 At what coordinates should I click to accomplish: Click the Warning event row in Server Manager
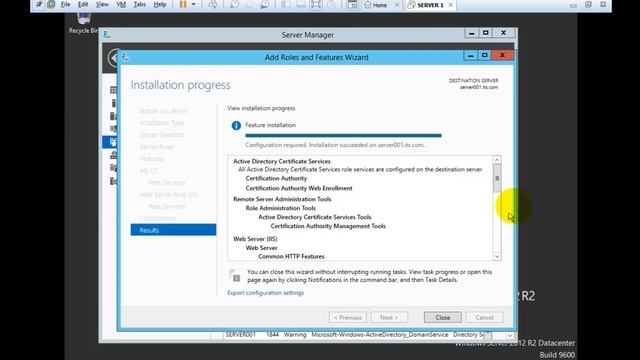click(355, 335)
